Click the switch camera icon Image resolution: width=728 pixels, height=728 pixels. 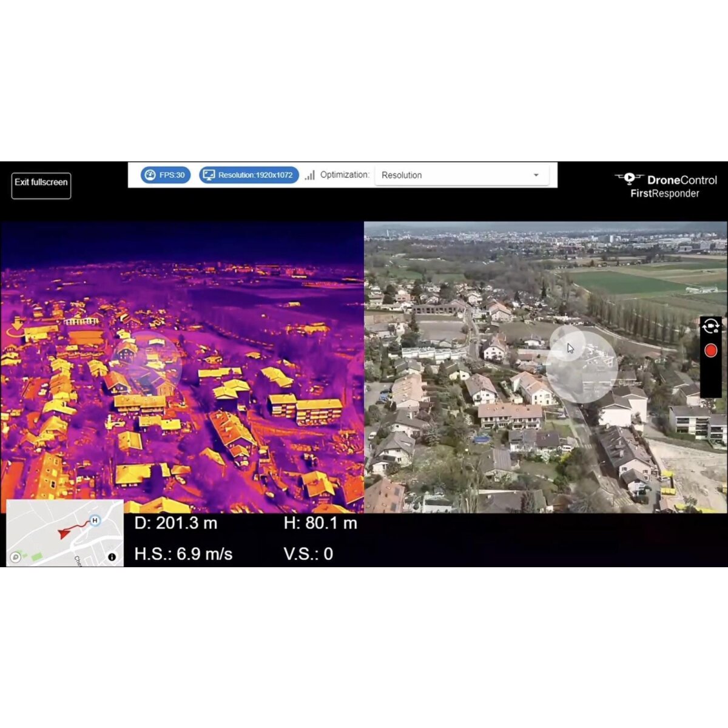[x=710, y=327]
